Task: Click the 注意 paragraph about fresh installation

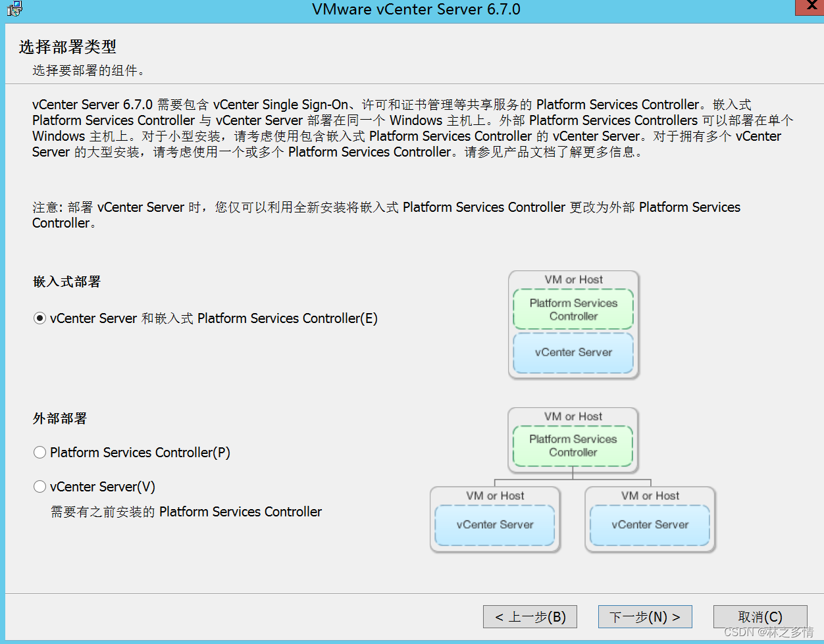Action: (386, 215)
